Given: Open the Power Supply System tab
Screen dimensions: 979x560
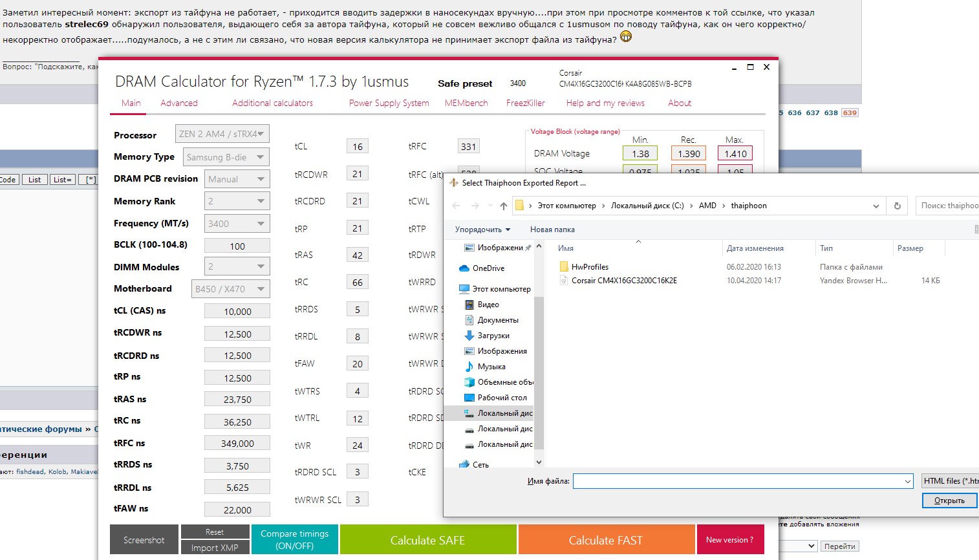Looking at the screenshot, I should coord(389,103).
